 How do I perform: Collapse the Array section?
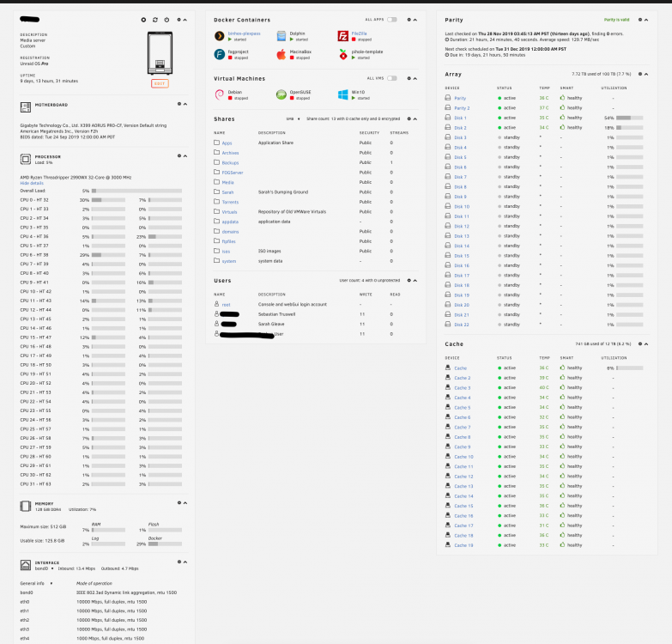[x=646, y=74]
